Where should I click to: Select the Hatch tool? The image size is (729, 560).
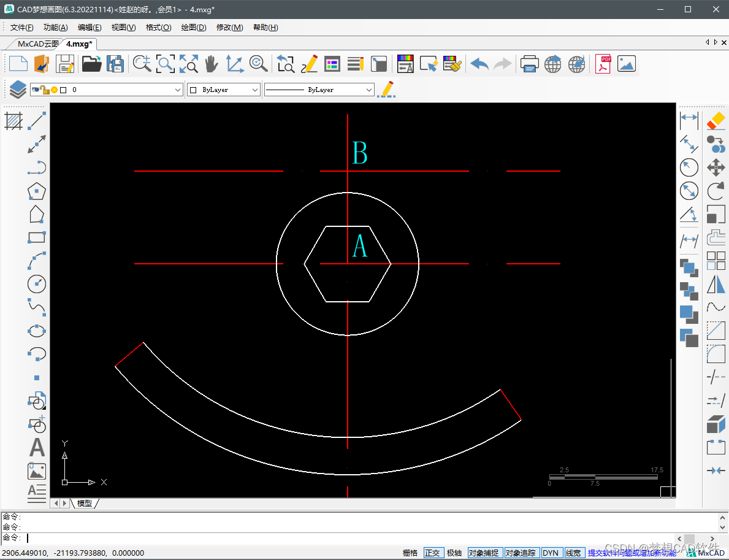[13, 121]
